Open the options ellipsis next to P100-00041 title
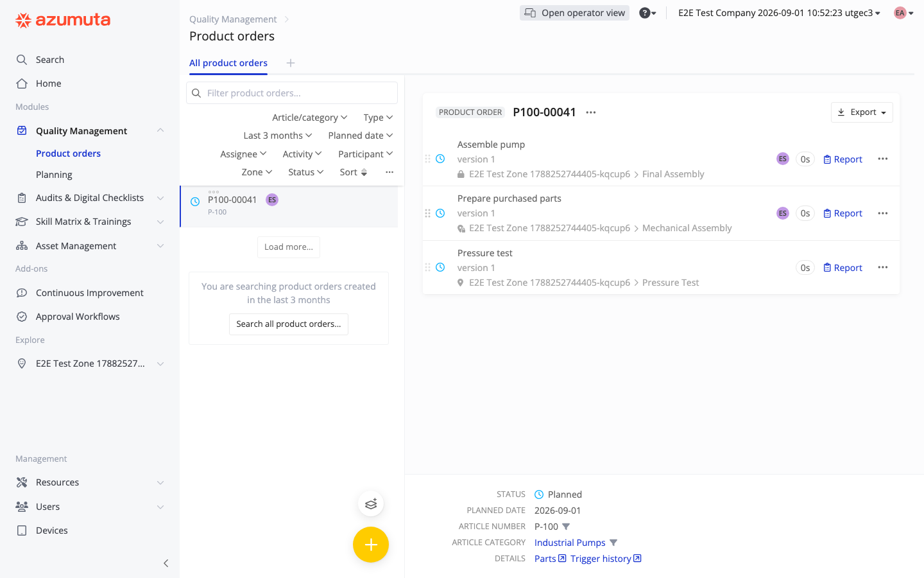Viewport: 924px width, 578px height. (x=591, y=112)
